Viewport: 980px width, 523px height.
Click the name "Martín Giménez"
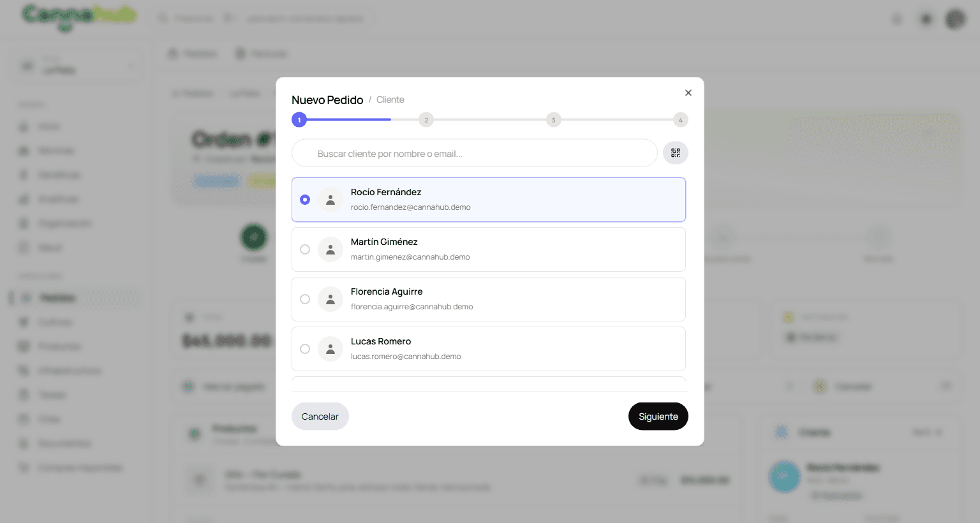click(x=384, y=242)
